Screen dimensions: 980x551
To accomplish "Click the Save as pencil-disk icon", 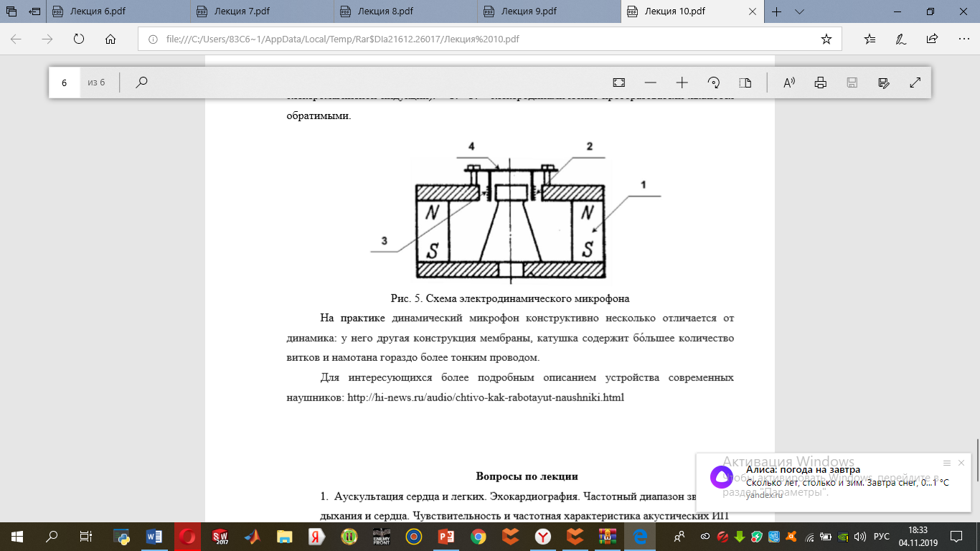I will click(884, 83).
